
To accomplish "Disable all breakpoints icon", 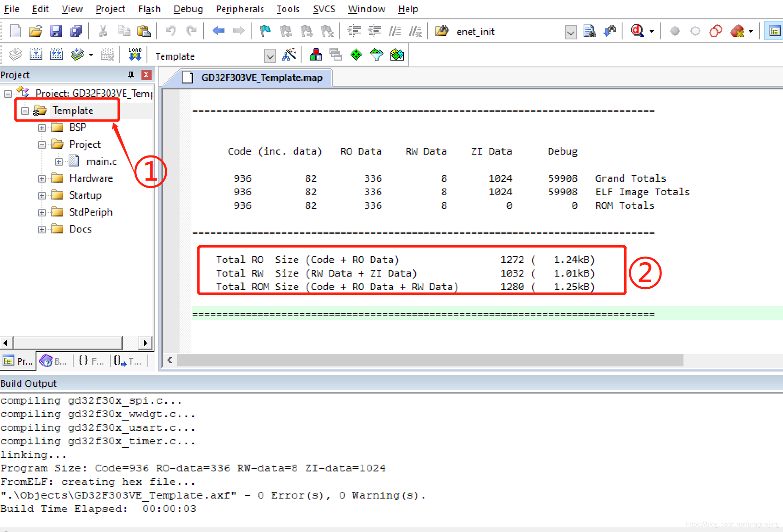I will coord(716,31).
